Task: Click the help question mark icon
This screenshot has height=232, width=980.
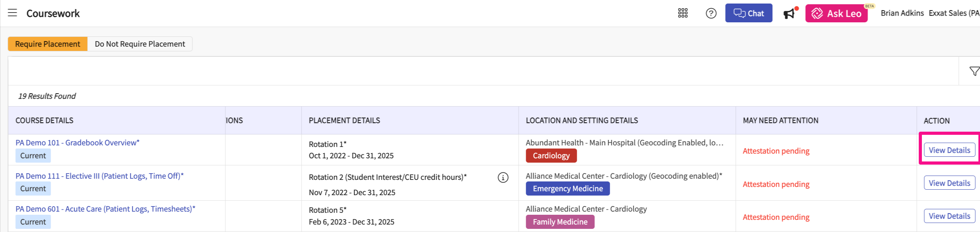Action: 711,13
